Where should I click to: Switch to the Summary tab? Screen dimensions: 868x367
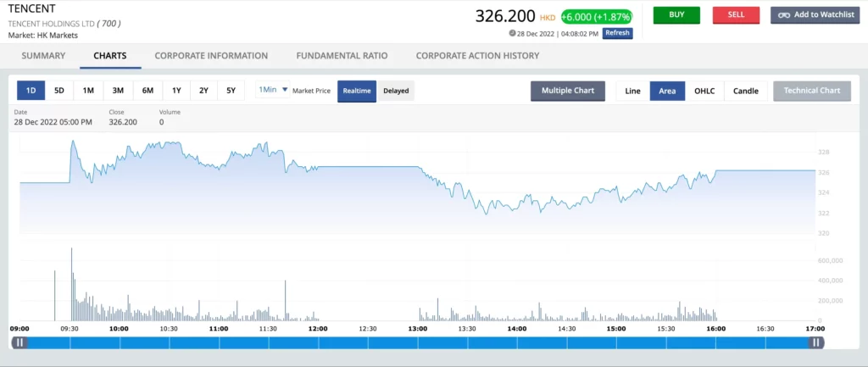43,56
